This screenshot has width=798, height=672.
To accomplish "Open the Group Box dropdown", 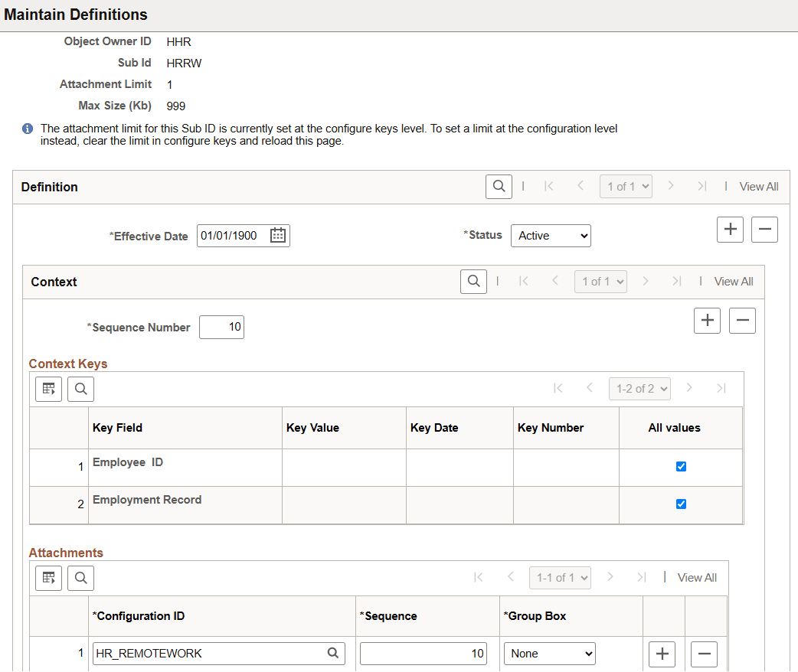I will [x=549, y=653].
